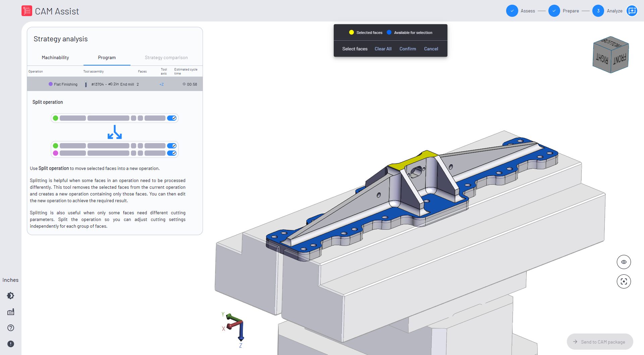Click the Tool axis column header
The height and width of the screenshot is (355, 644).
coord(164,71)
